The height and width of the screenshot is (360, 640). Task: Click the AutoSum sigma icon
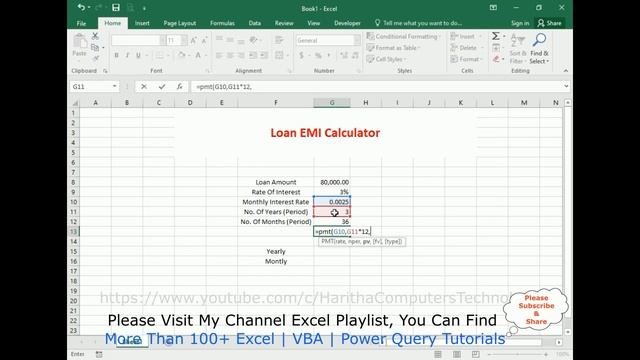(x=496, y=36)
